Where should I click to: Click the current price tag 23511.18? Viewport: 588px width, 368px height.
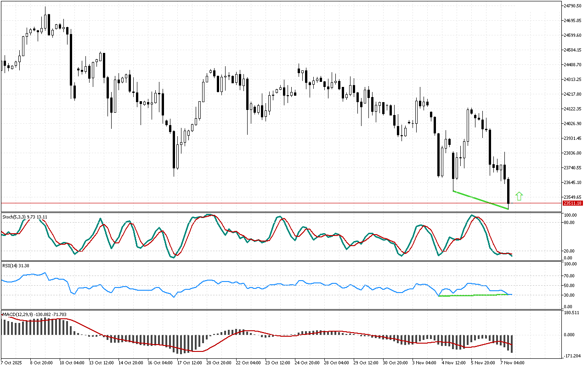point(572,203)
